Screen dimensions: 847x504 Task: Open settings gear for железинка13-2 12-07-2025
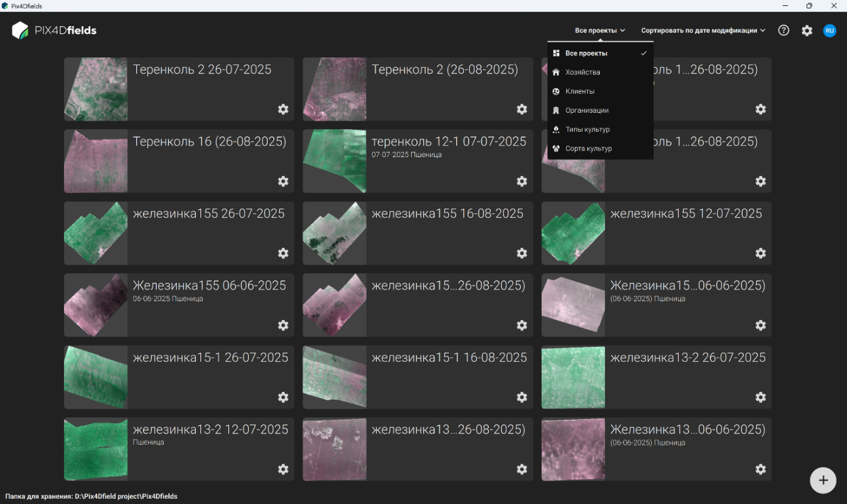[x=283, y=469]
